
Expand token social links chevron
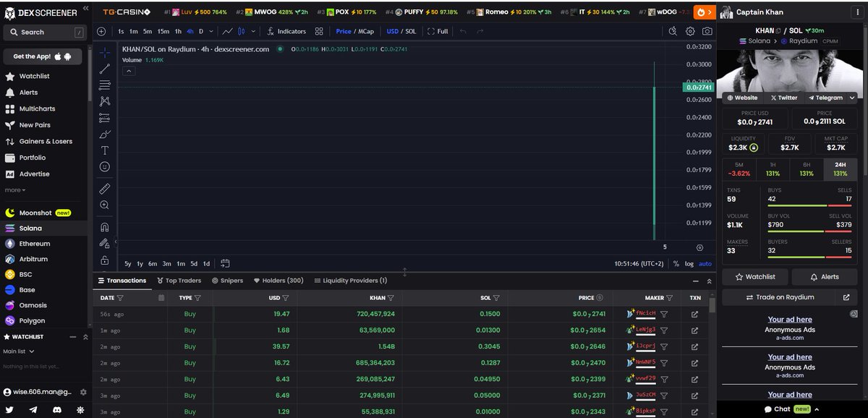[852, 98]
